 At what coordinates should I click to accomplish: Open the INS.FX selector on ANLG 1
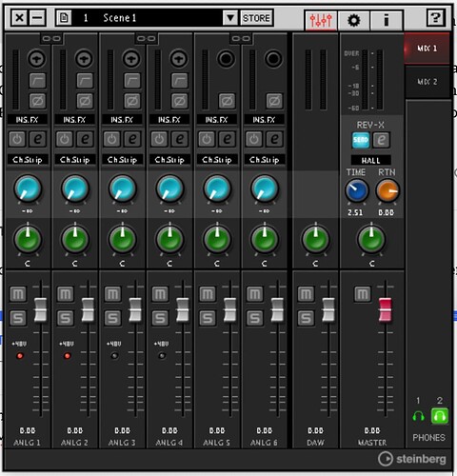coord(28,120)
